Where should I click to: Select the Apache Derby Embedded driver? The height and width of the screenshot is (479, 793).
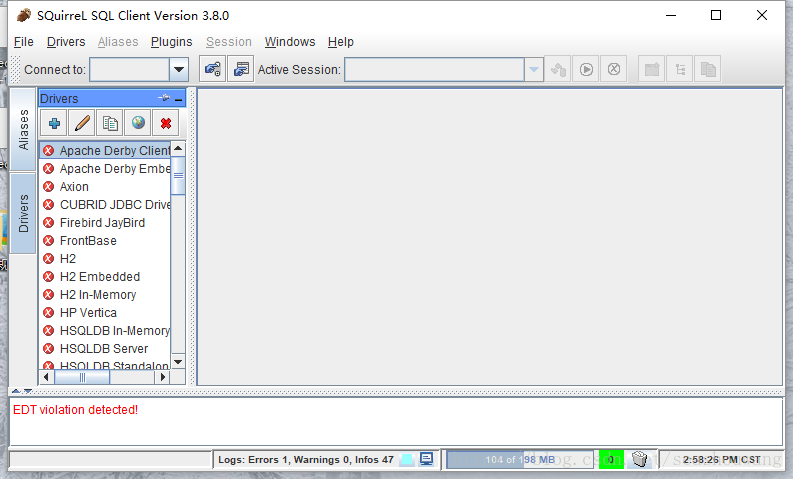pos(105,168)
